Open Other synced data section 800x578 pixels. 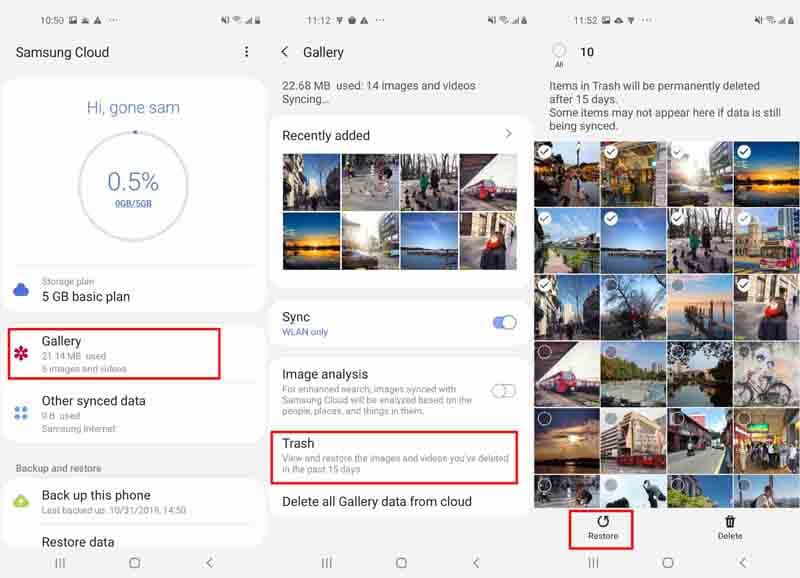(x=94, y=401)
